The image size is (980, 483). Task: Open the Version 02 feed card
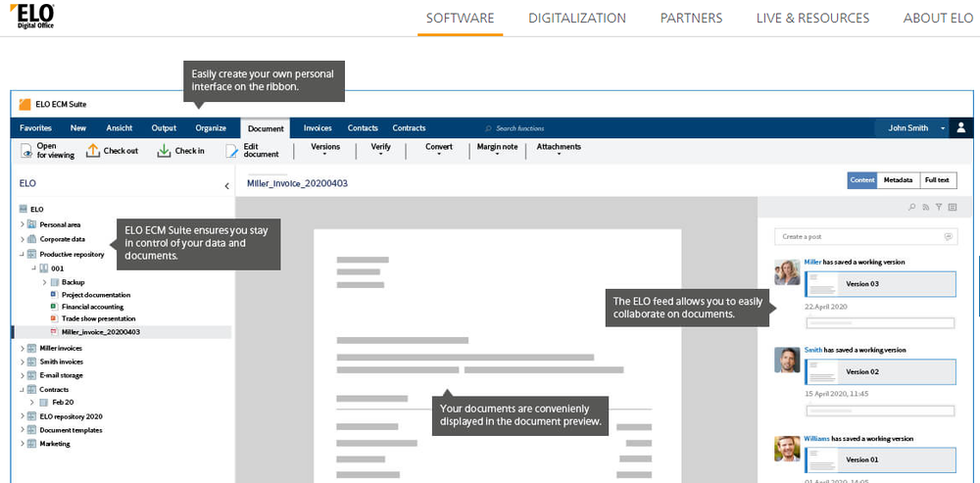881,371
